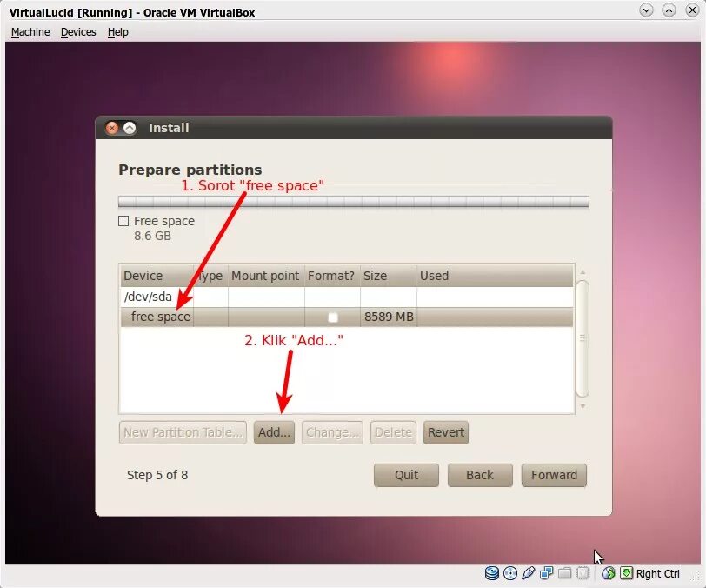706x588 pixels.
Task: Minimize the Install dialog window
Action: (130, 128)
